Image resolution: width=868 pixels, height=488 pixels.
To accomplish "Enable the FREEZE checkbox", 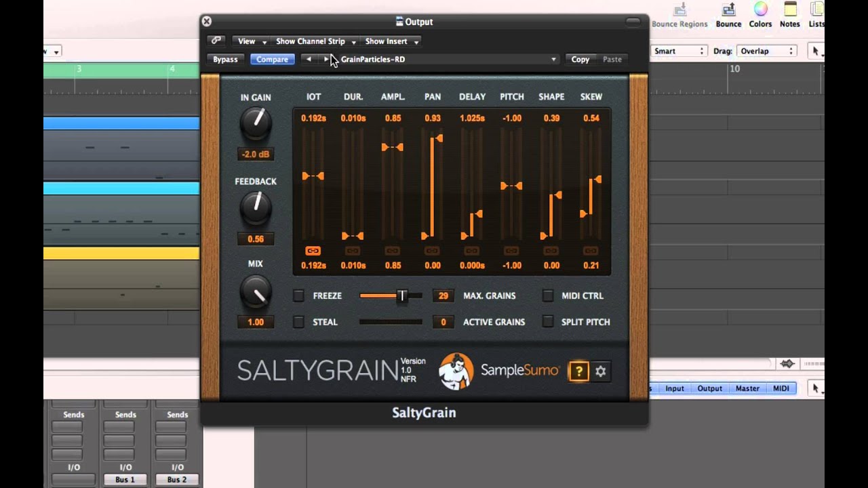I will 298,296.
